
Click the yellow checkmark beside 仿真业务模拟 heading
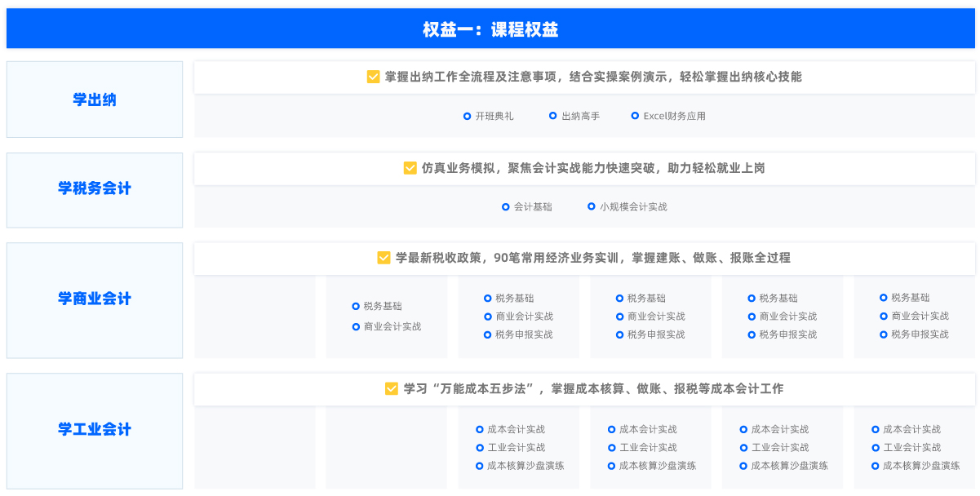pos(410,168)
